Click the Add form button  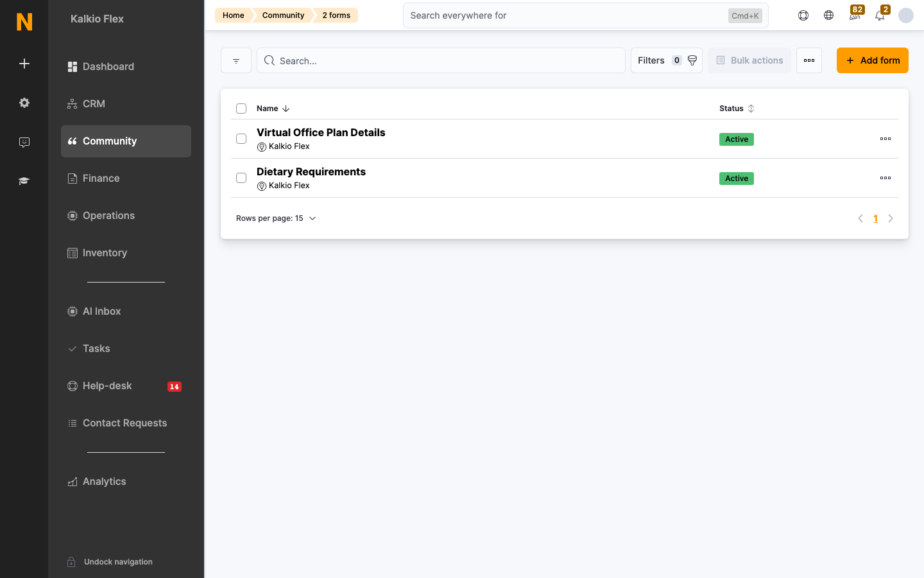(x=873, y=60)
